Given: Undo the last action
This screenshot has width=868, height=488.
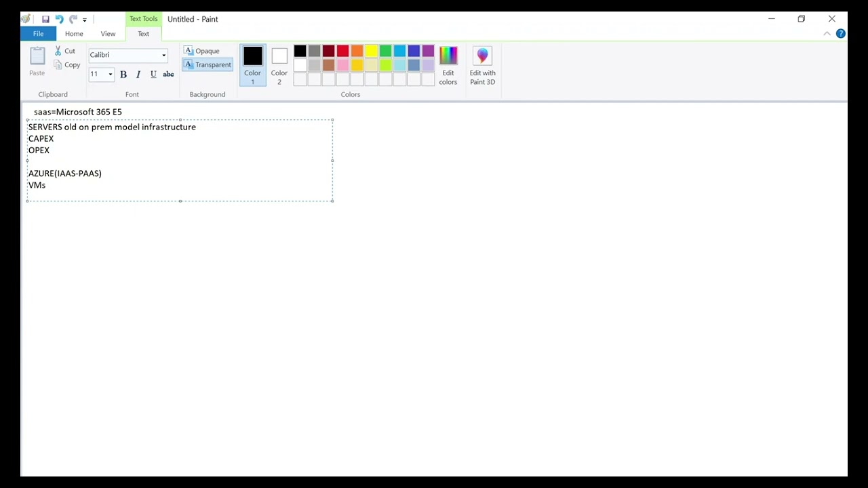Looking at the screenshot, I should 59,19.
